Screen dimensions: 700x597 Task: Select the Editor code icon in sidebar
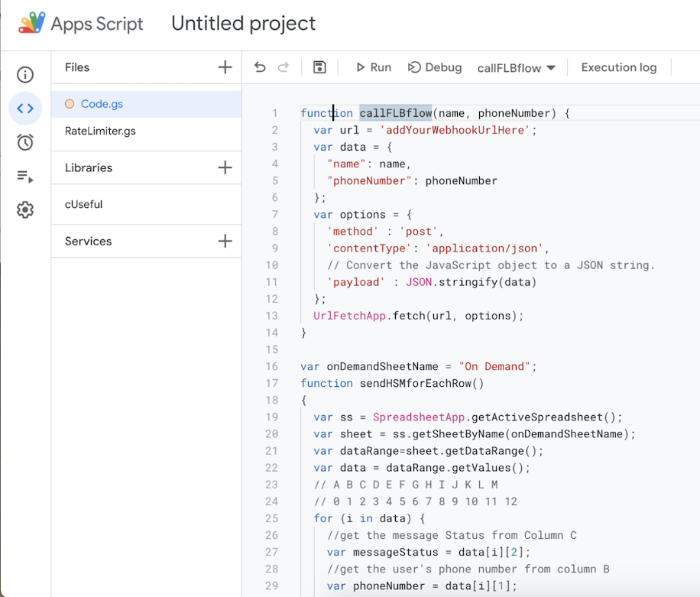(25, 109)
